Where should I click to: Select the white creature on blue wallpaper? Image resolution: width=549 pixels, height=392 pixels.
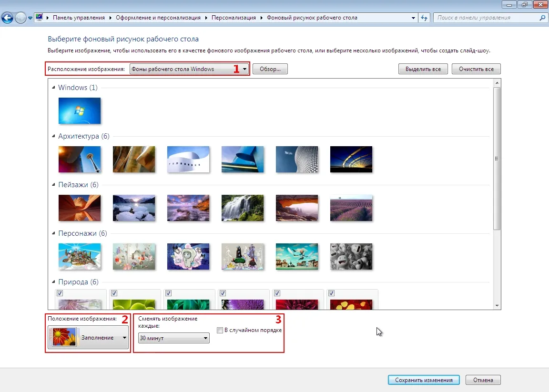(188, 257)
